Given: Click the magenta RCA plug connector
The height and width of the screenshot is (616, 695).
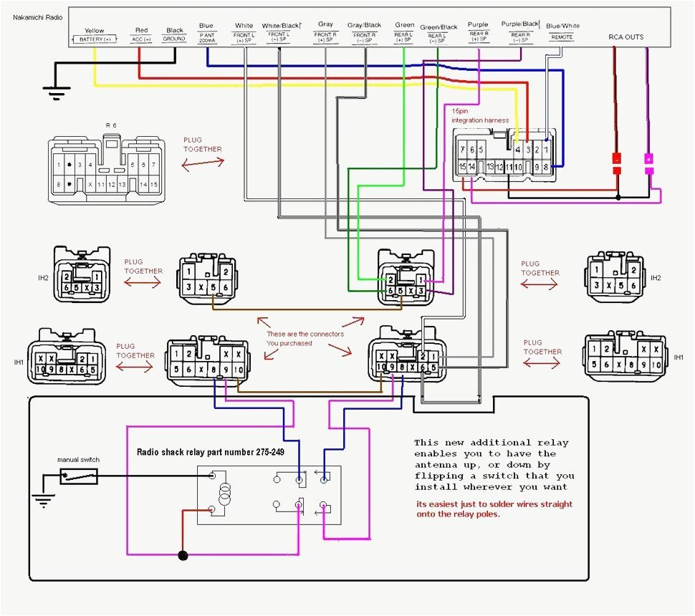Looking at the screenshot, I should click(649, 164).
